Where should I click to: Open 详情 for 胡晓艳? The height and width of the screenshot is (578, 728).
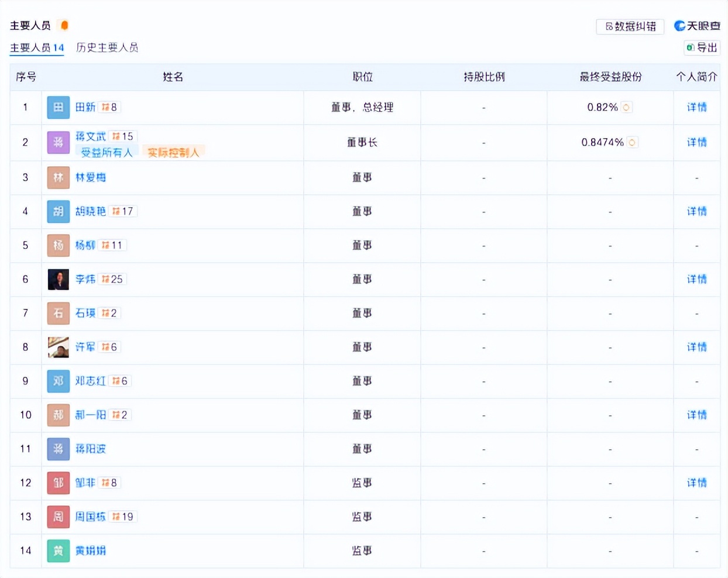(x=696, y=211)
